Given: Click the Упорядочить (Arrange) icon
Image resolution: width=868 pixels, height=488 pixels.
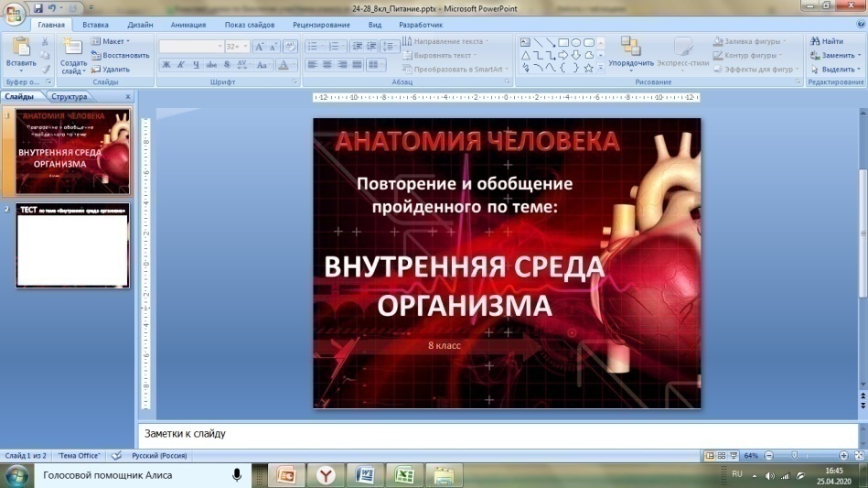Looking at the screenshot, I should (630, 49).
